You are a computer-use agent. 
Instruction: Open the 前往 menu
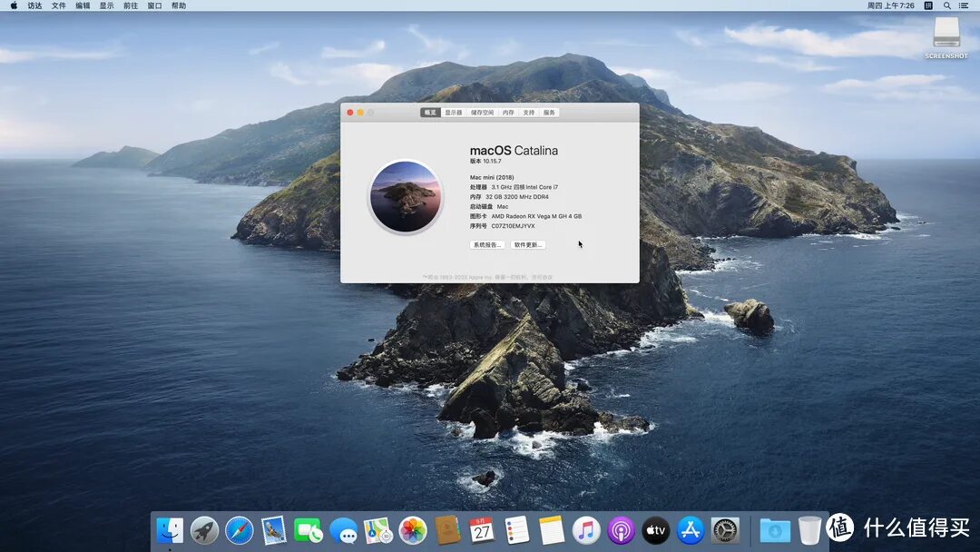[131, 5]
